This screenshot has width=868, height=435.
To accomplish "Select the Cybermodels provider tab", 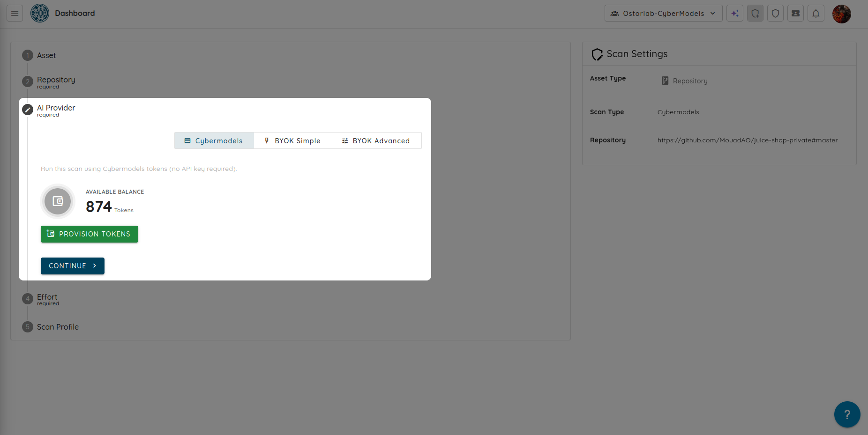I will 214,140.
